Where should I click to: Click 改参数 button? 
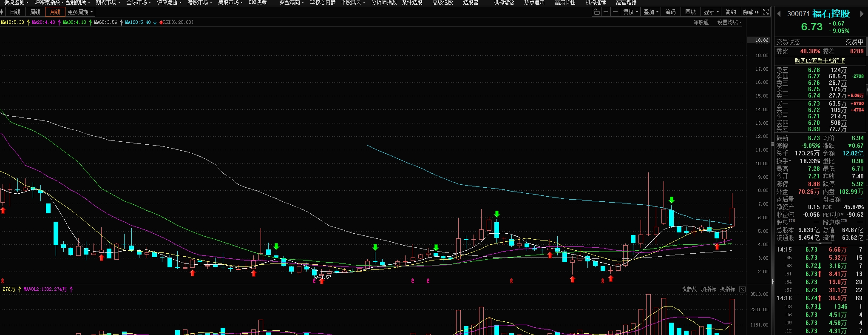click(689, 289)
